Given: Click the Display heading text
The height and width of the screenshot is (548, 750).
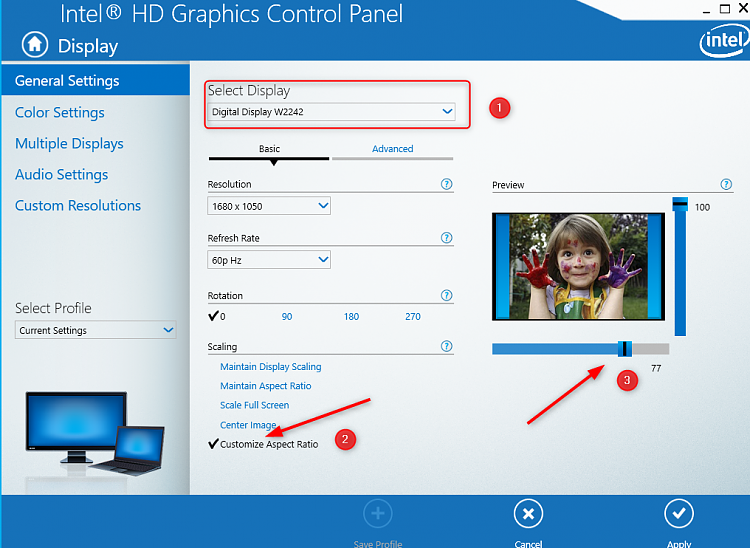Looking at the screenshot, I should (88, 46).
